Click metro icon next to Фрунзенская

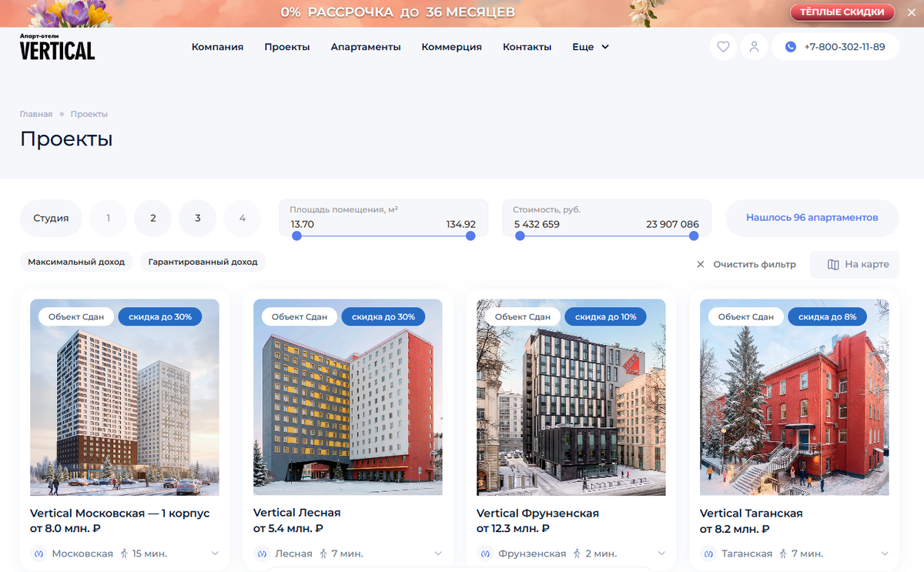tap(486, 554)
